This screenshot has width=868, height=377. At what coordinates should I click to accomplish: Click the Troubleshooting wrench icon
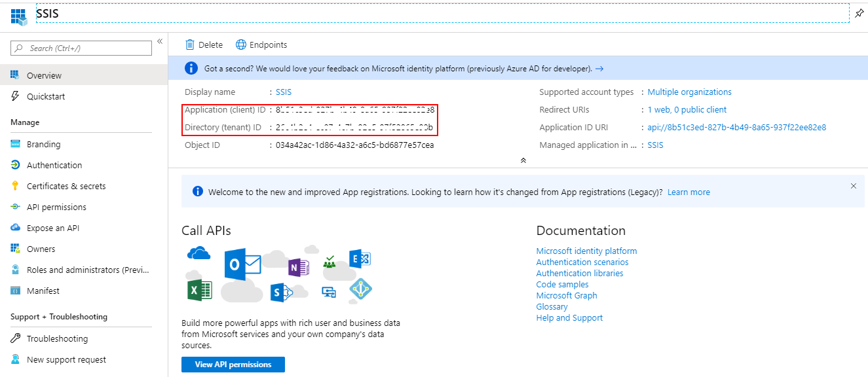point(15,338)
